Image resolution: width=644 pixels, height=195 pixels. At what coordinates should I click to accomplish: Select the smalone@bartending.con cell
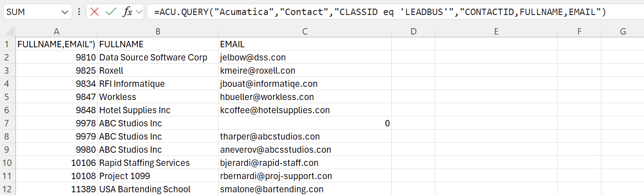pos(305,189)
